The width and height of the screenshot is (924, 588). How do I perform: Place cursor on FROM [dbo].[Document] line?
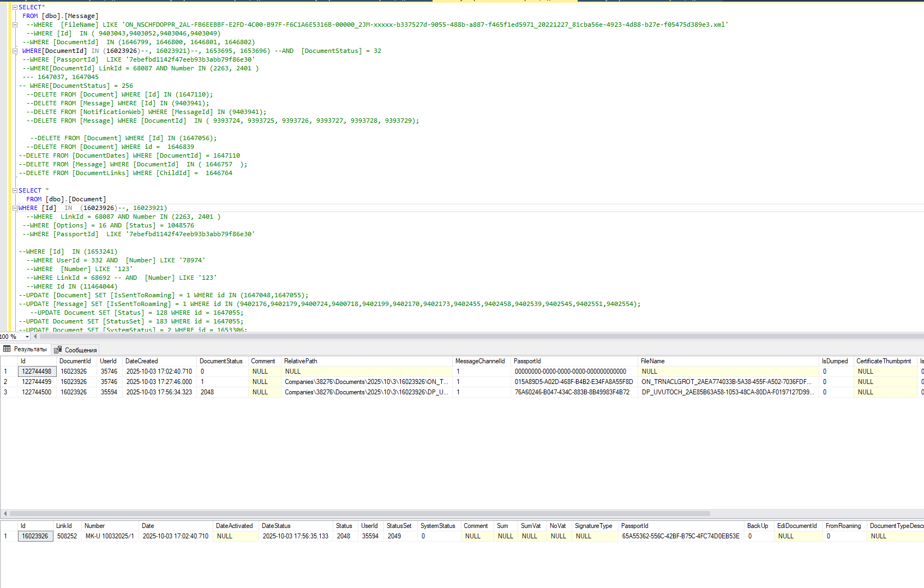[x=66, y=199]
